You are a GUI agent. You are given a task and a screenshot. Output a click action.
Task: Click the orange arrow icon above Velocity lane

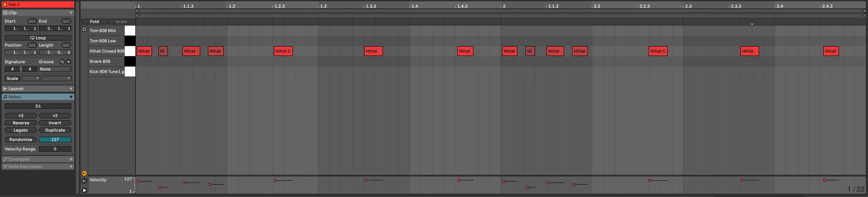84,173
